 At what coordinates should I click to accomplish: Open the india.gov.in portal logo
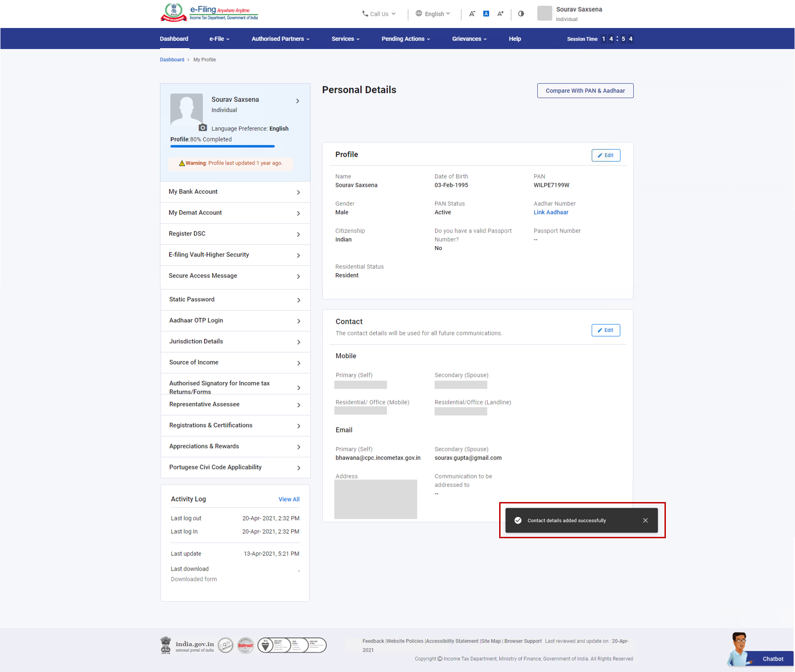click(188, 645)
